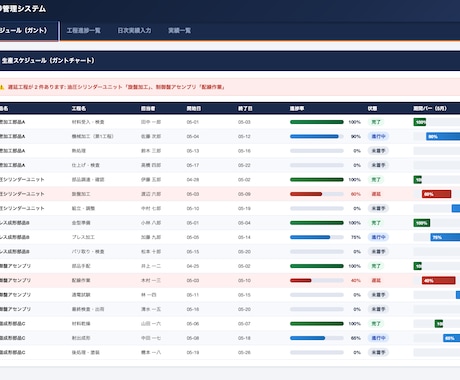Click the 未着手 badge in the 熱処理 row
Screen dimensions: 460x380
378,151
